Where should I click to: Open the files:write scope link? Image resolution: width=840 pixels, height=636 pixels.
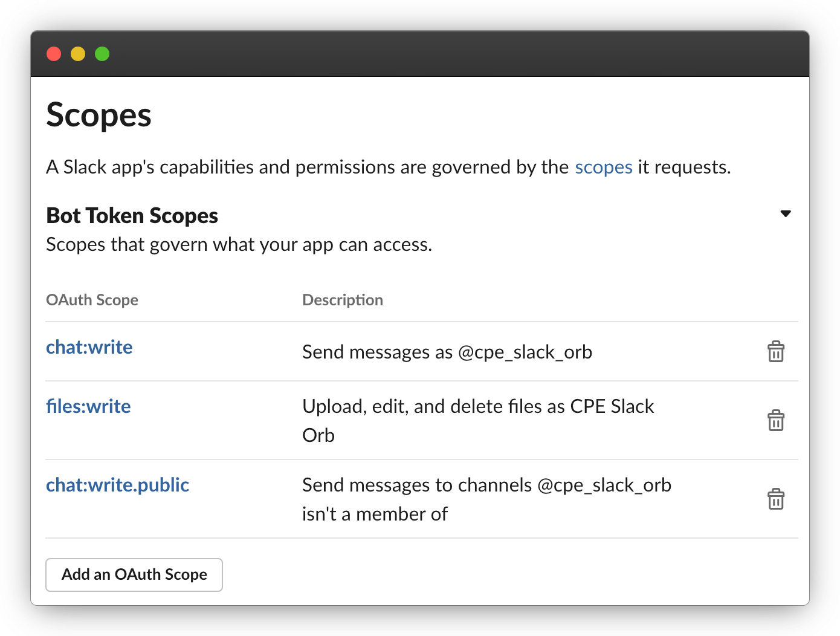pos(88,406)
